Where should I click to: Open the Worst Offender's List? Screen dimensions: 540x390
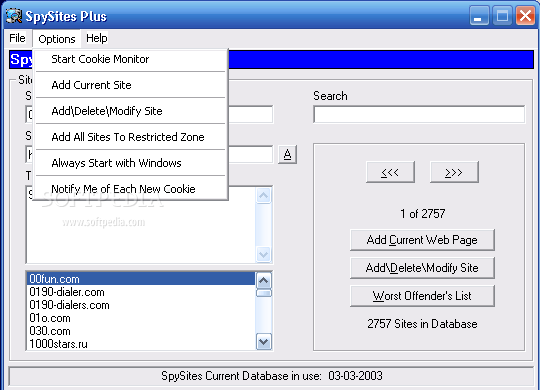pyautogui.click(x=422, y=296)
